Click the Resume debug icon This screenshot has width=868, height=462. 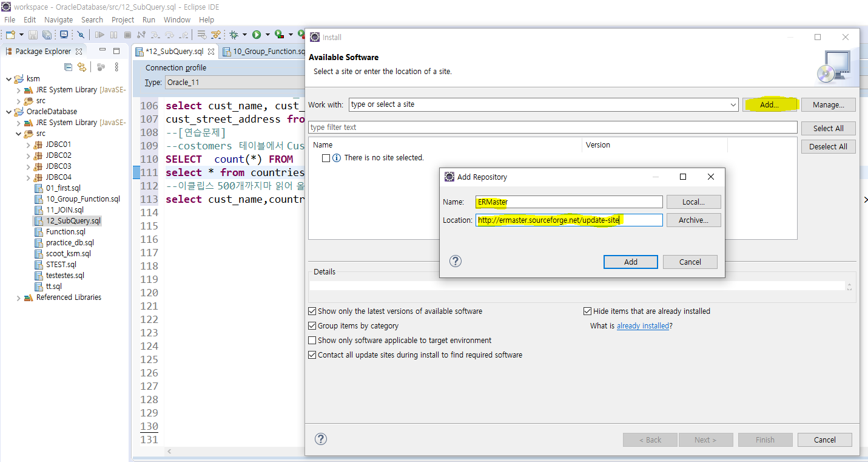[x=99, y=35]
